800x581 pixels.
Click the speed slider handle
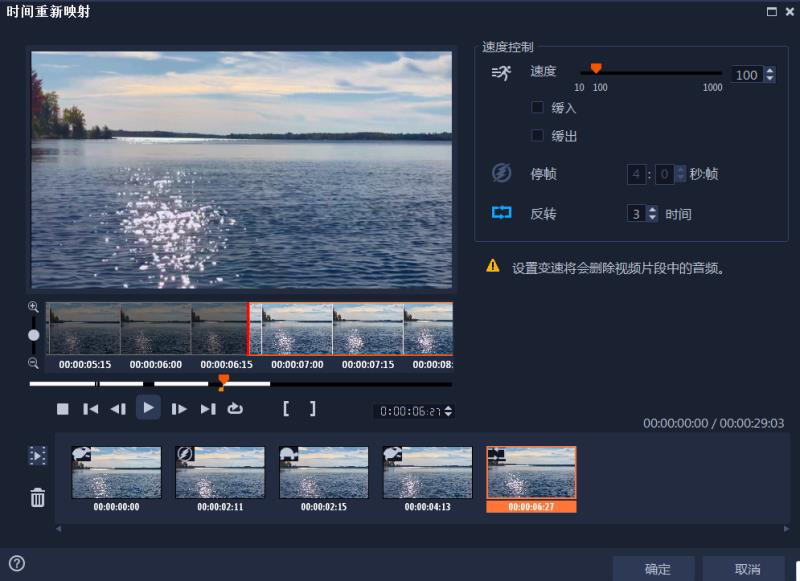(x=596, y=68)
